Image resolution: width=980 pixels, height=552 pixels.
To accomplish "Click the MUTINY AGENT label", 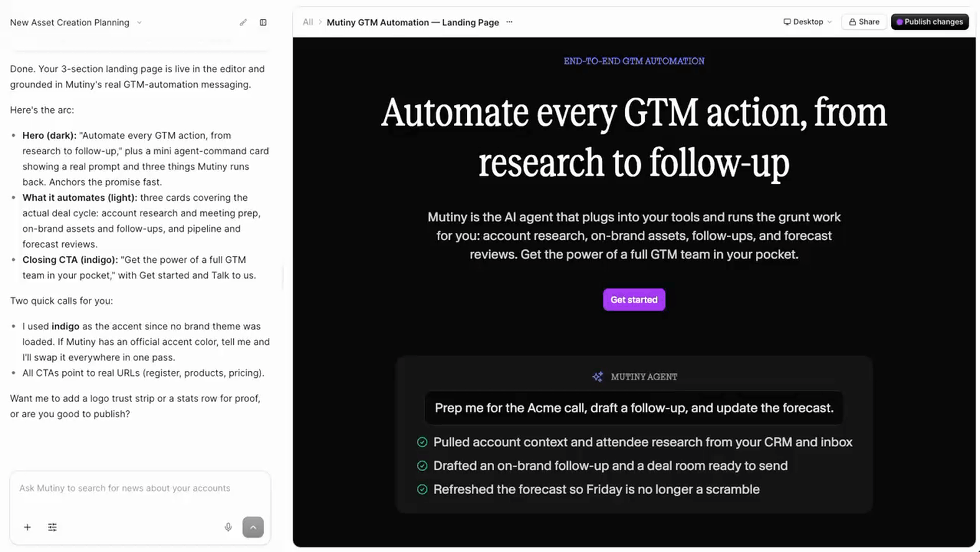I will coord(644,377).
